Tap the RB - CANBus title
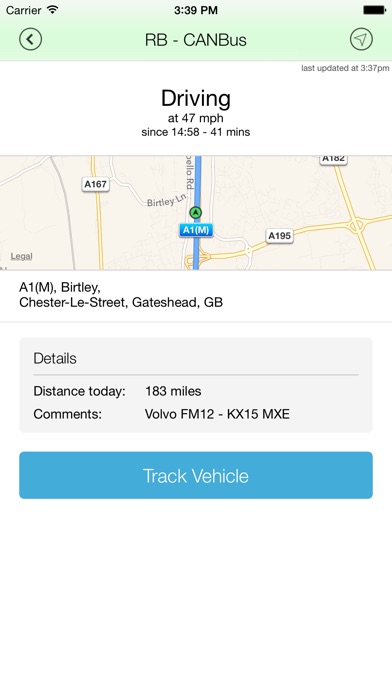The height and width of the screenshot is (696, 392). (195, 40)
